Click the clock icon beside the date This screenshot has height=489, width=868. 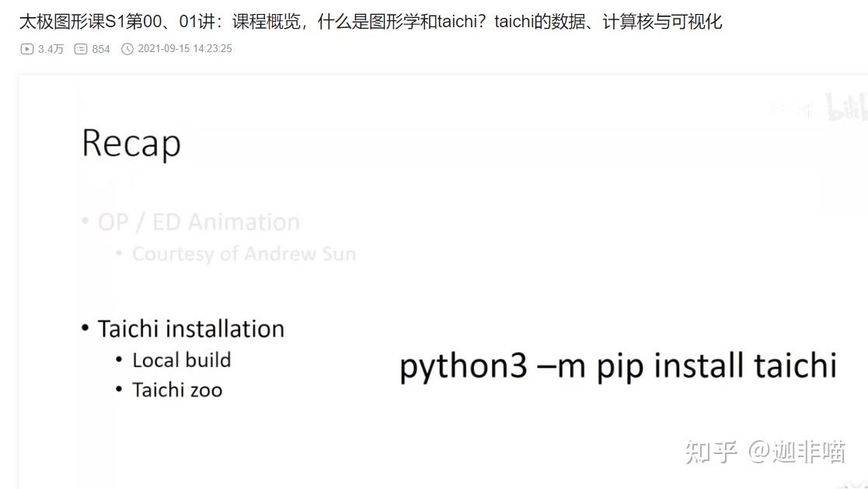click(x=127, y=49)
